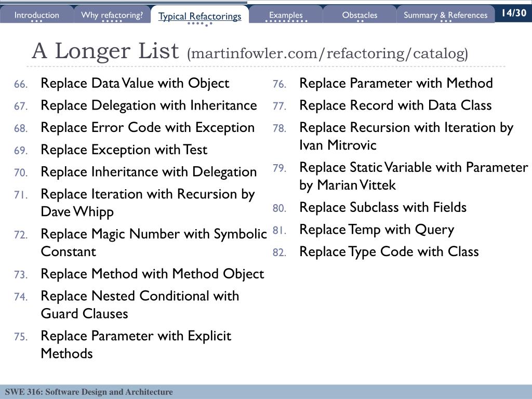Open the Introduction section tab
Viewport: 532px width, 399px height.
click(37, 15)
